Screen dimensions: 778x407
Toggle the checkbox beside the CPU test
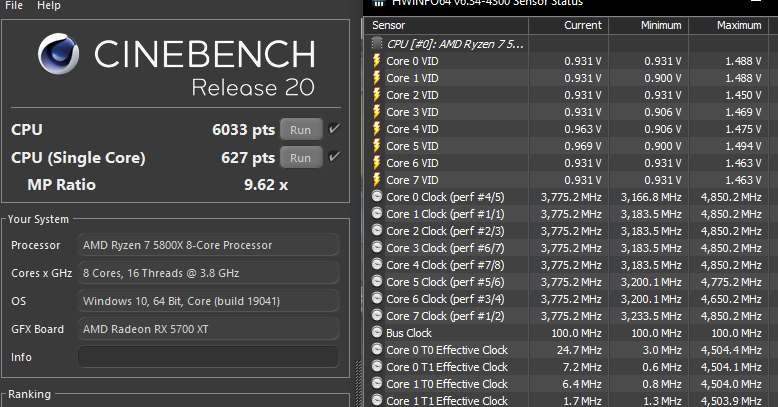click(334, 129)
